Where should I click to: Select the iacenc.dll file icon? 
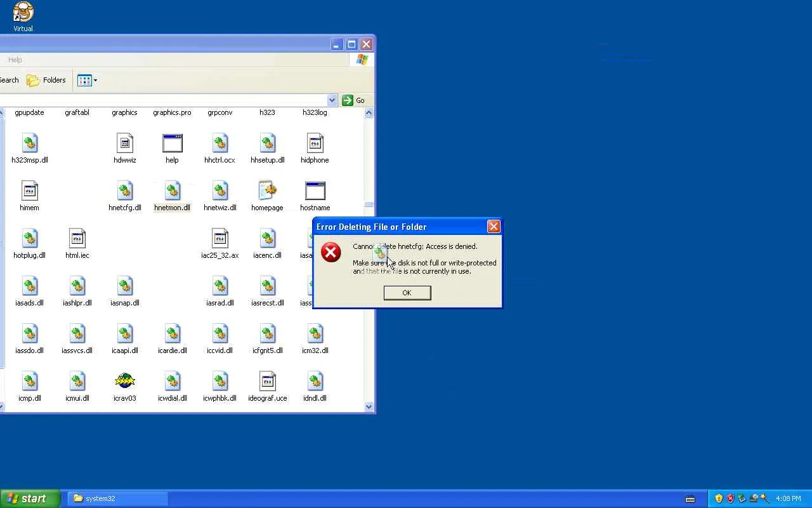[268, 238]
